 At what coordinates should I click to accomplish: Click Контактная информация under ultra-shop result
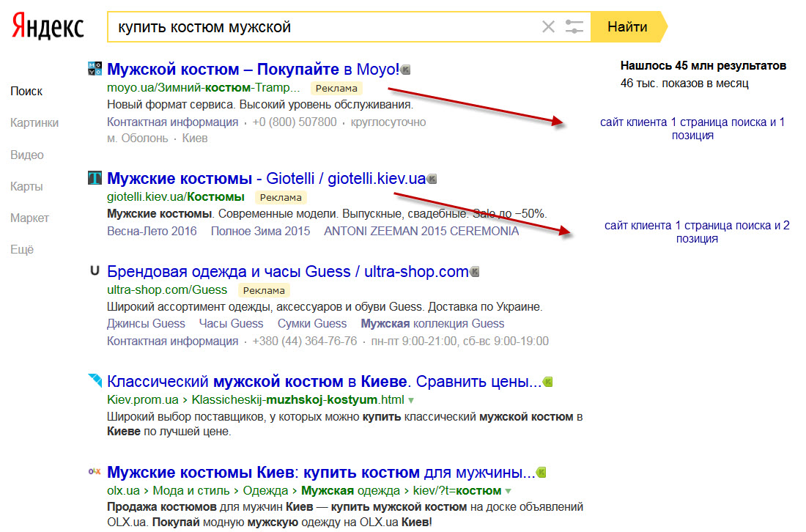172,341
